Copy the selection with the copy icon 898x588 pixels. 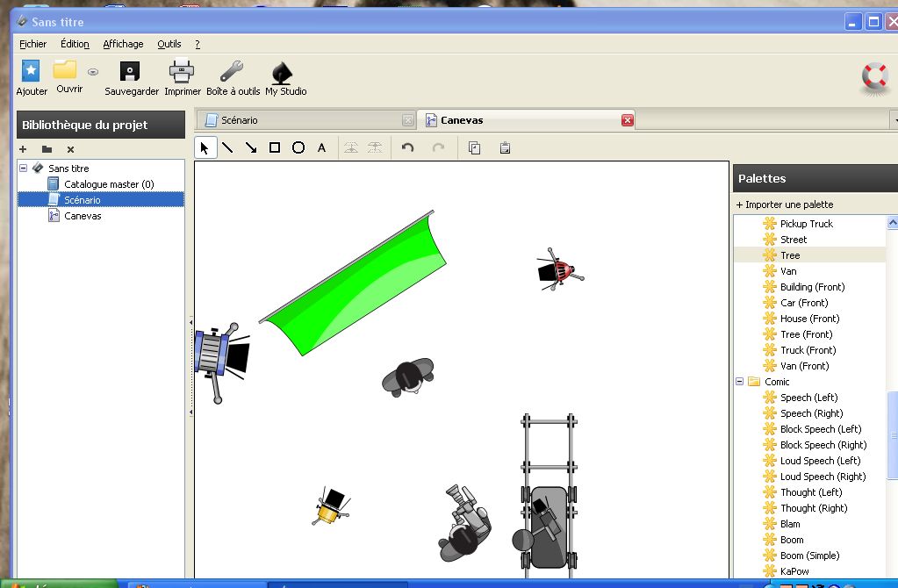[x=474, y=147]
